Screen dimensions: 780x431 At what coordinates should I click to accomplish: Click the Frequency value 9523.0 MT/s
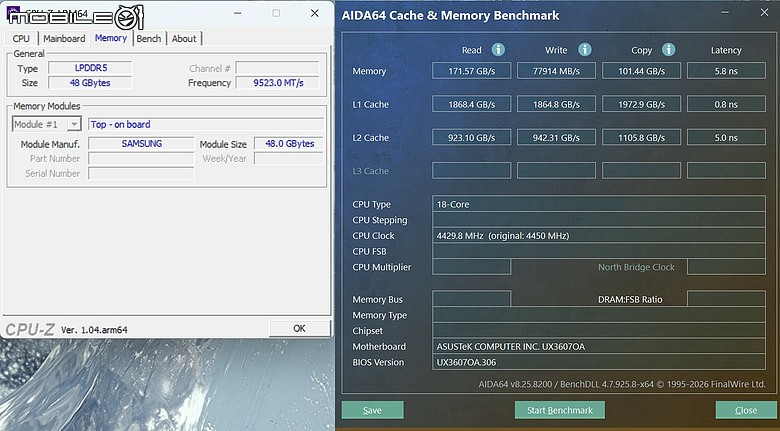278,83
